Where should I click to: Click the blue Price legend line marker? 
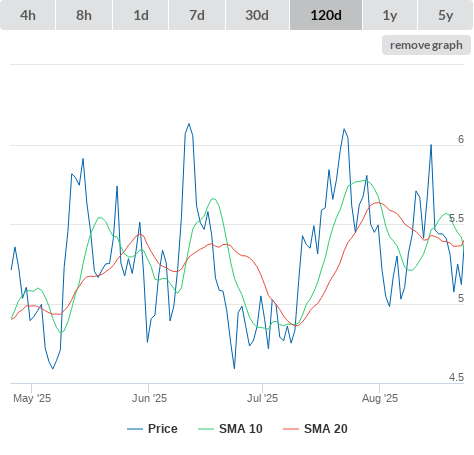(x=135, y=429)
